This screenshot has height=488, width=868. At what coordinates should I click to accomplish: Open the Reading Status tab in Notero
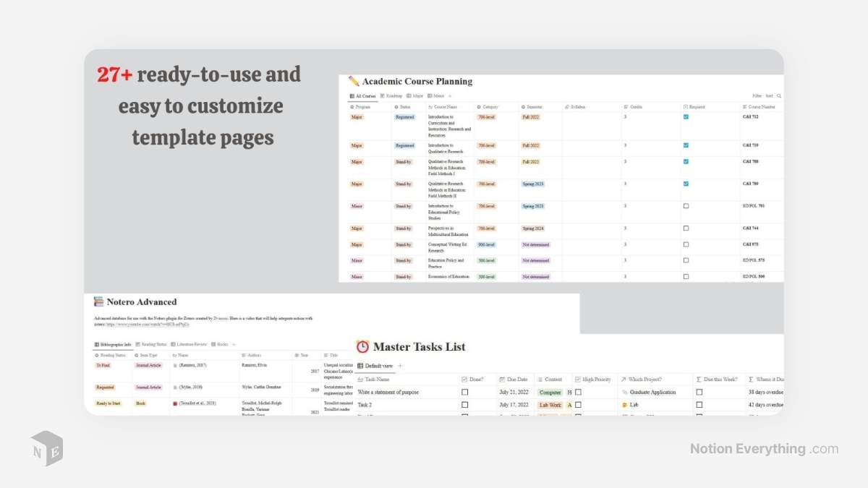pos(151,344)
